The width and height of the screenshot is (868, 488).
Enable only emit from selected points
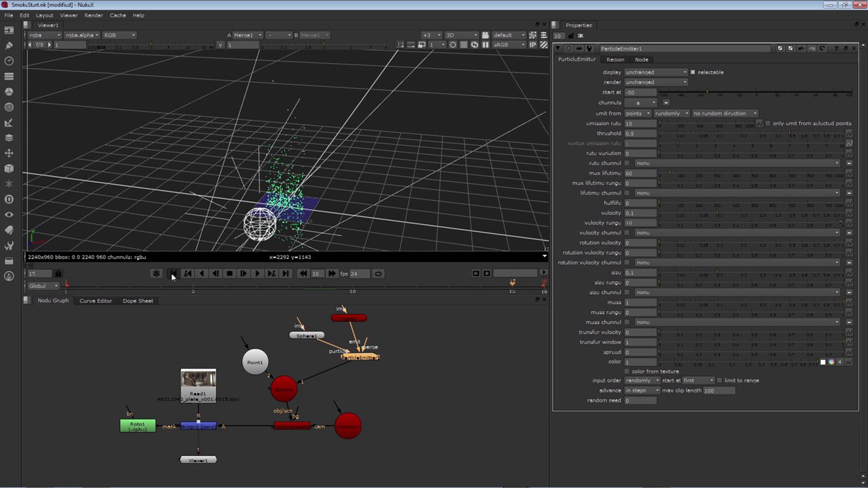coord(768,124)
